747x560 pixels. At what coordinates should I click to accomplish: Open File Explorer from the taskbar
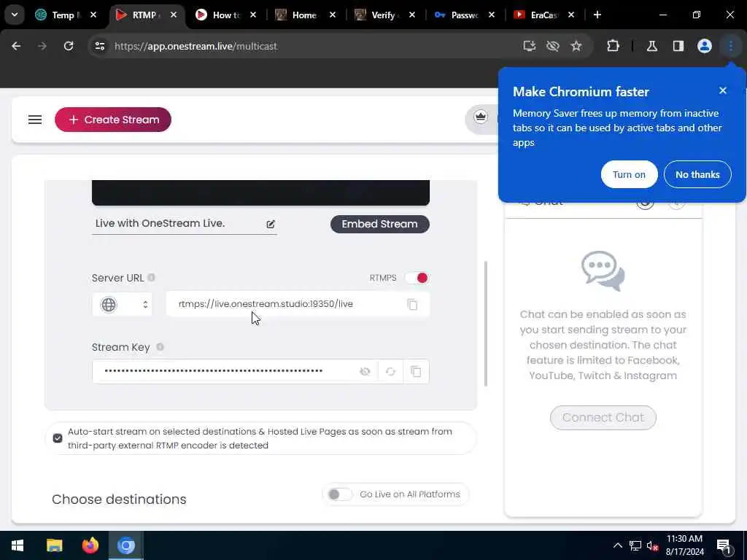tap(54, 545)
